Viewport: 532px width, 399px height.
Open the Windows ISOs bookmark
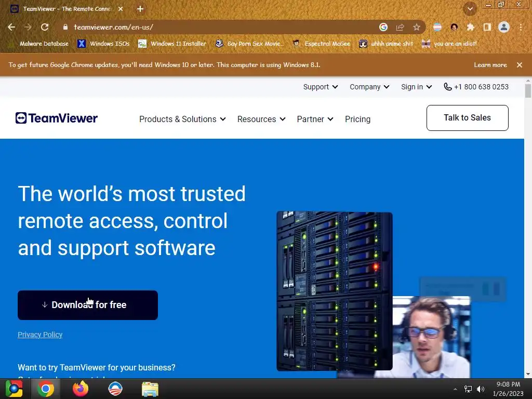103,44
